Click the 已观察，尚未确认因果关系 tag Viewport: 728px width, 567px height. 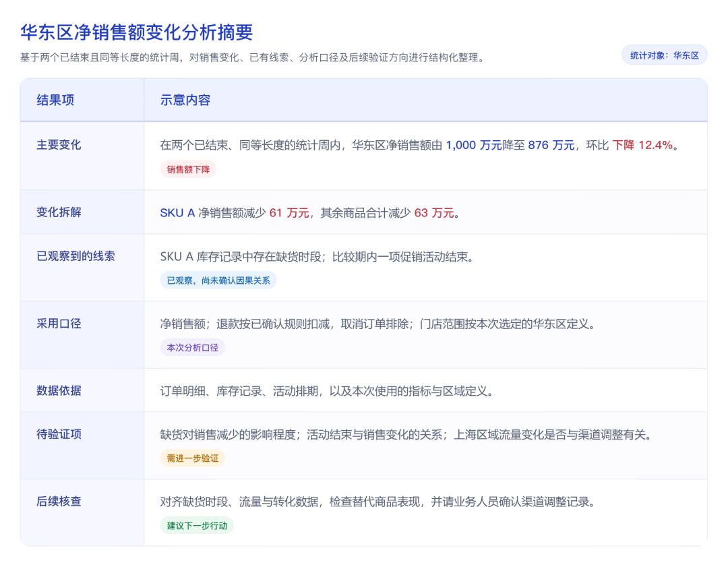218,280
